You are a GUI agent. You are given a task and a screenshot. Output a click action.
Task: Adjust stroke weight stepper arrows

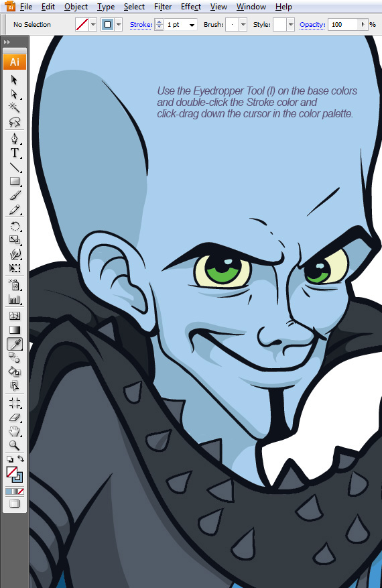(x=160, y=25)
